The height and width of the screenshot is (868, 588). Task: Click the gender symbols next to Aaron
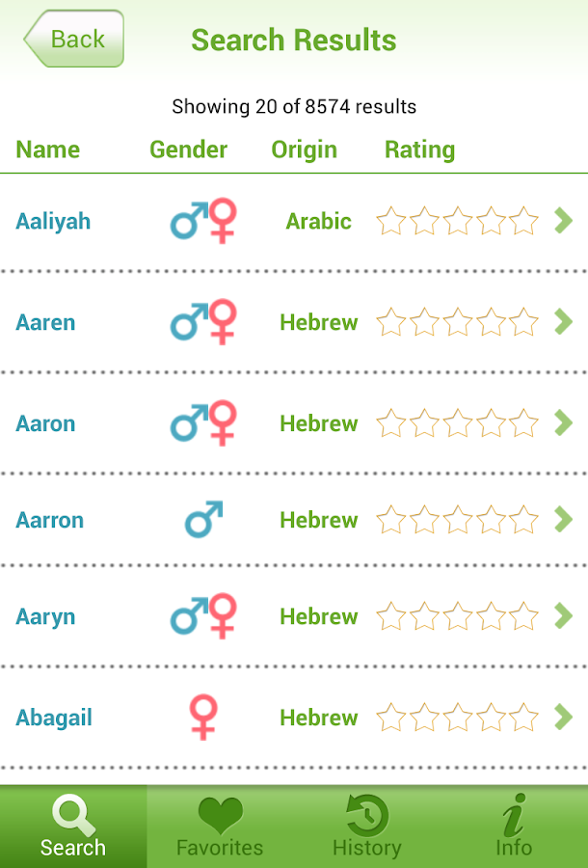202,422
